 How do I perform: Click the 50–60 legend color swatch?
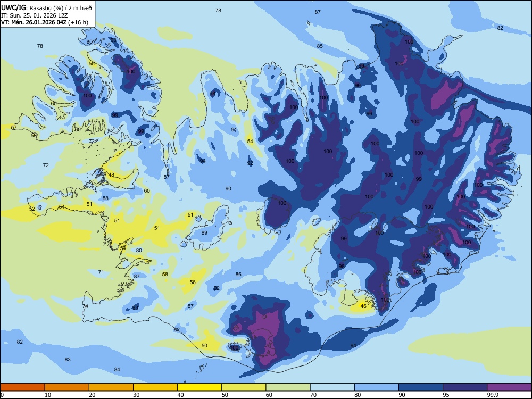[244, 387]
